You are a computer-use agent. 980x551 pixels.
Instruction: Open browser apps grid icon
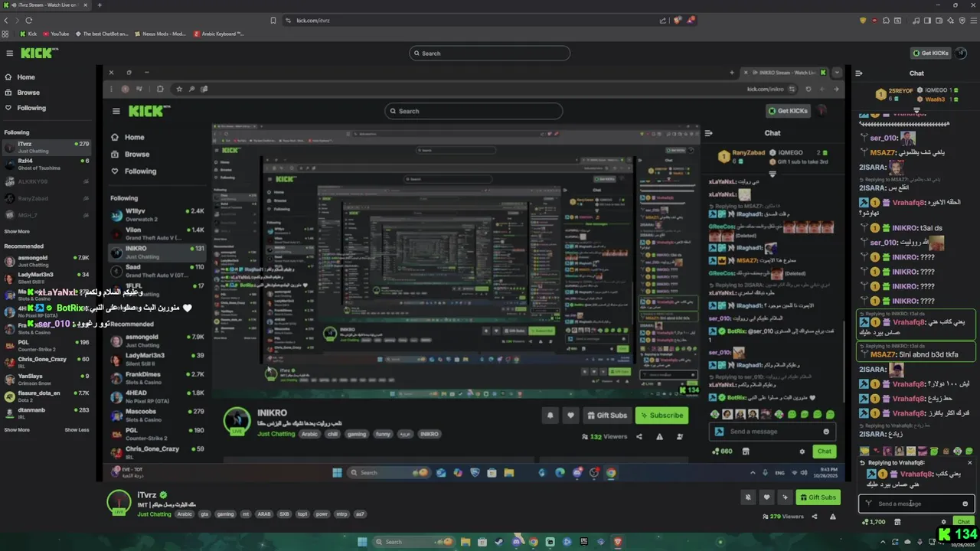point(6,34)
